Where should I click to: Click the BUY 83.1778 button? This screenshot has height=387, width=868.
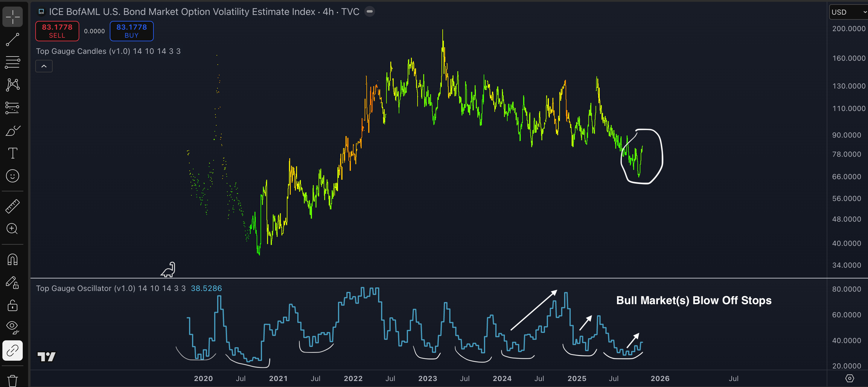coord(132,31)
